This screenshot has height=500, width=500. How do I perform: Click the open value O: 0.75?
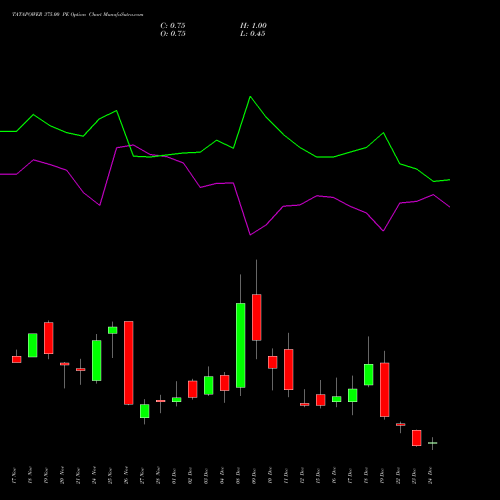pos(173,34)
